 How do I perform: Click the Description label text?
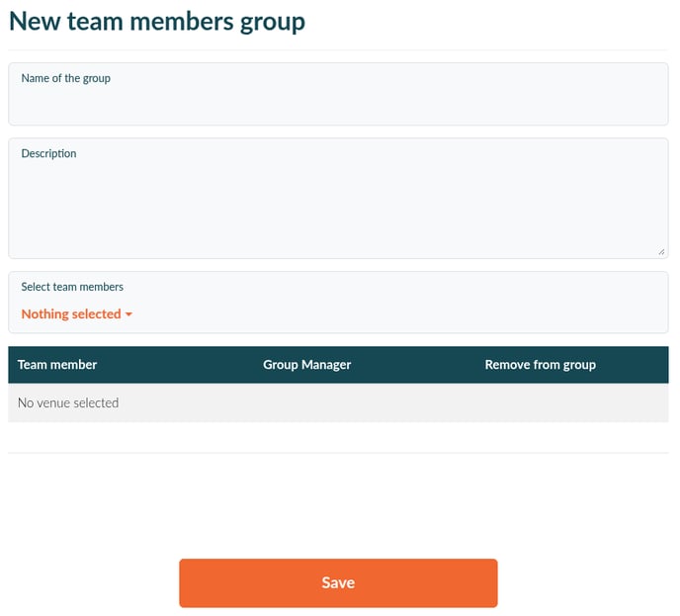click(x=48, y=154)
